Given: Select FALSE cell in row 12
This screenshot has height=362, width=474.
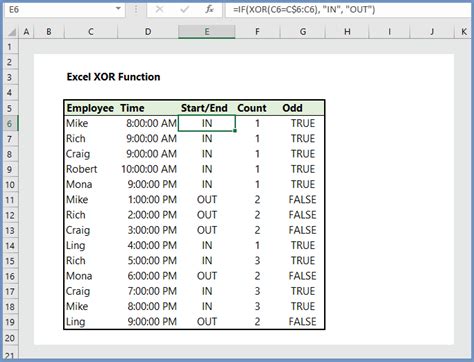Looking at the screenshot, I should point(303,215).
